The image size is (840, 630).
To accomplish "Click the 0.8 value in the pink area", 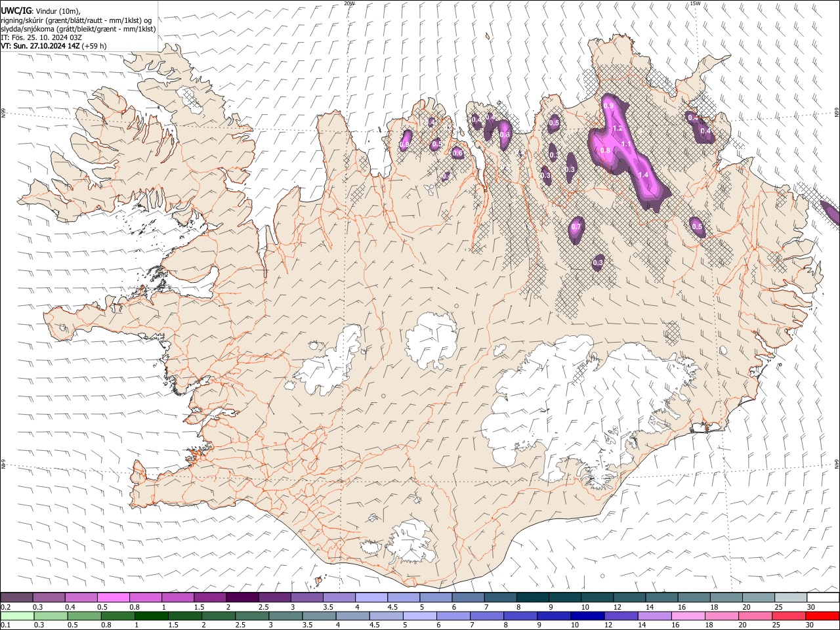I will [x=605, y=151].
